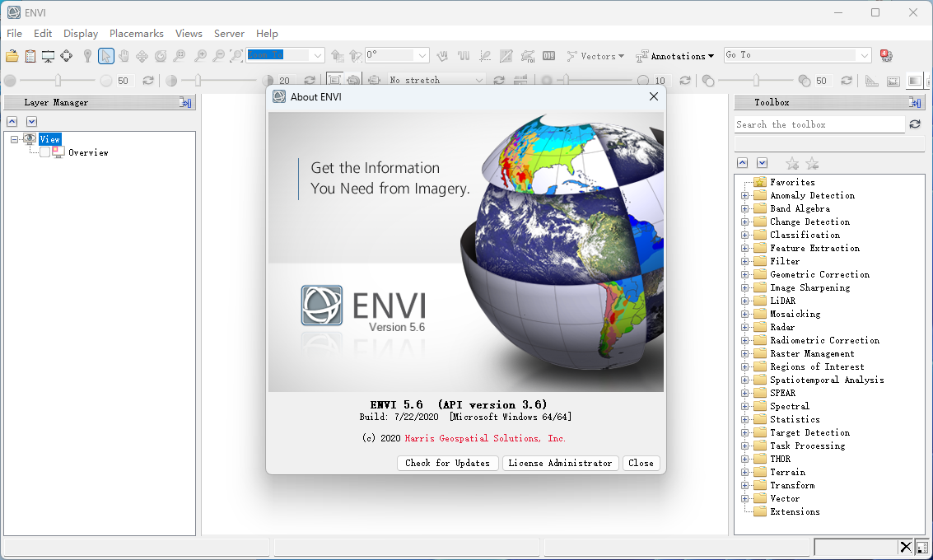Reset contrast with its refresh icon
Image resolution: width=933 pixels, height=560 pixels.
pyautogui.click(x=310, y=81)
